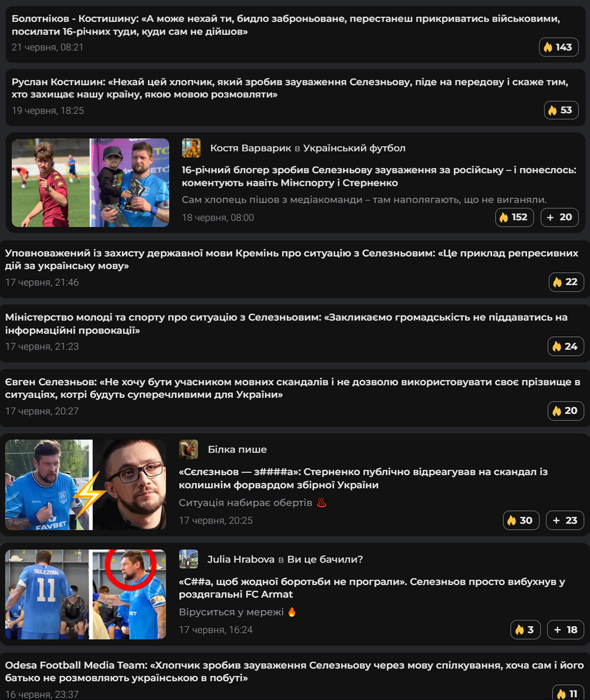Open the Український футбол blog link
This screenshot has height=700, width=590.
click(354, 148)
